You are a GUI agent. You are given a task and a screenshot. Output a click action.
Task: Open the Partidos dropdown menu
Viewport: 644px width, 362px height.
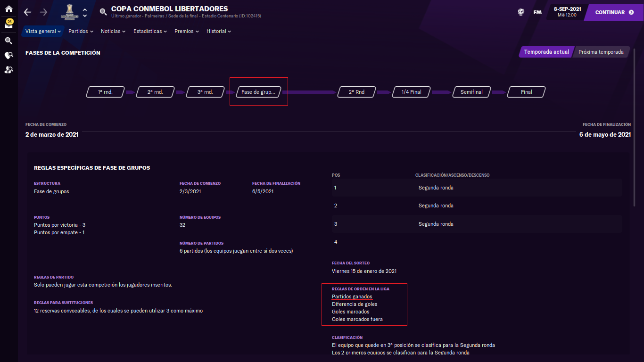[81, 31]
